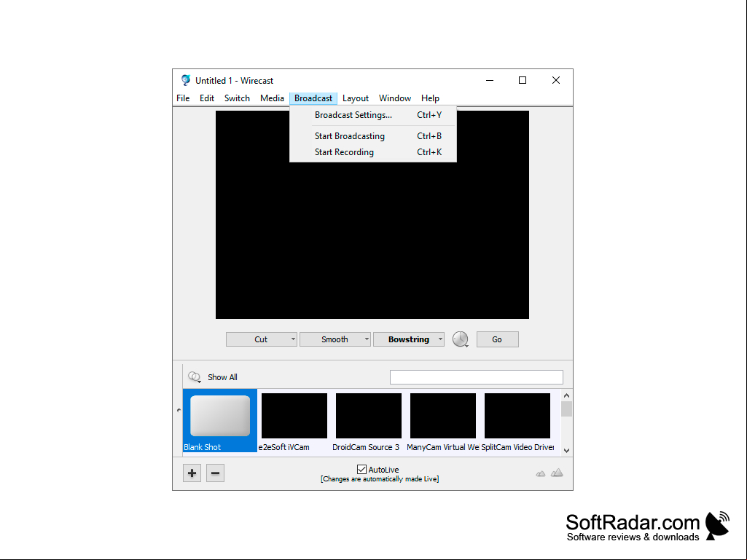The image size is (747, 560).
Task: Open the File menu
Action: pyautogui.click(x=183, y=98)
